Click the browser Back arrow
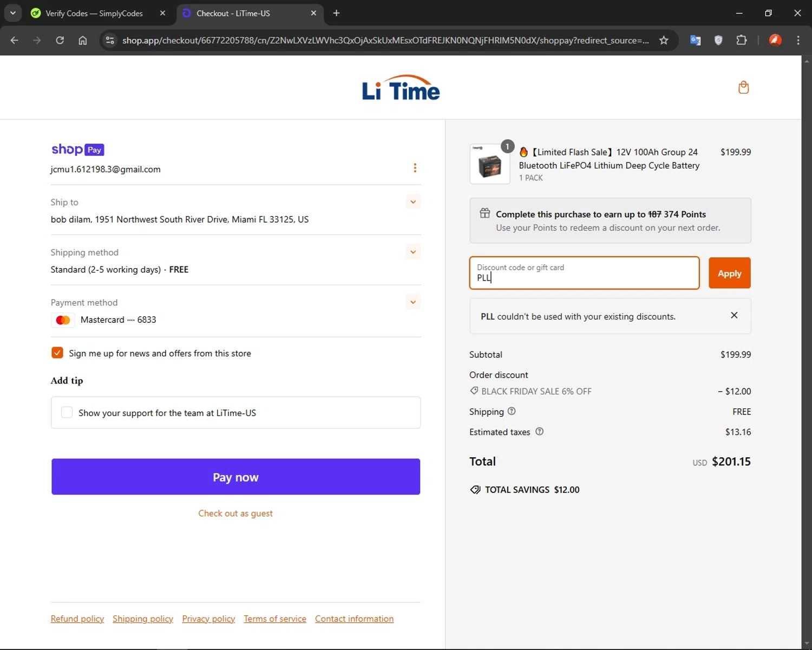Image resolution: width=812 pixels, height=650 pixels. [x=15, y=40]
